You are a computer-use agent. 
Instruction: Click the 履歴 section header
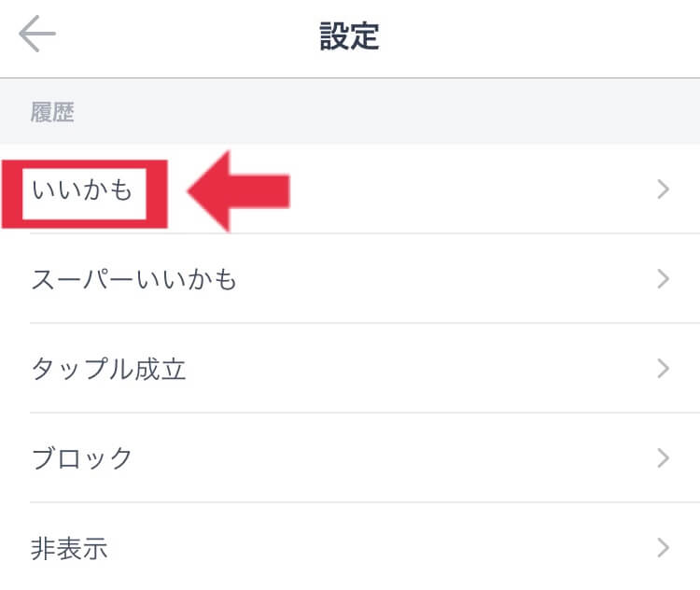[x=52, y=114]
